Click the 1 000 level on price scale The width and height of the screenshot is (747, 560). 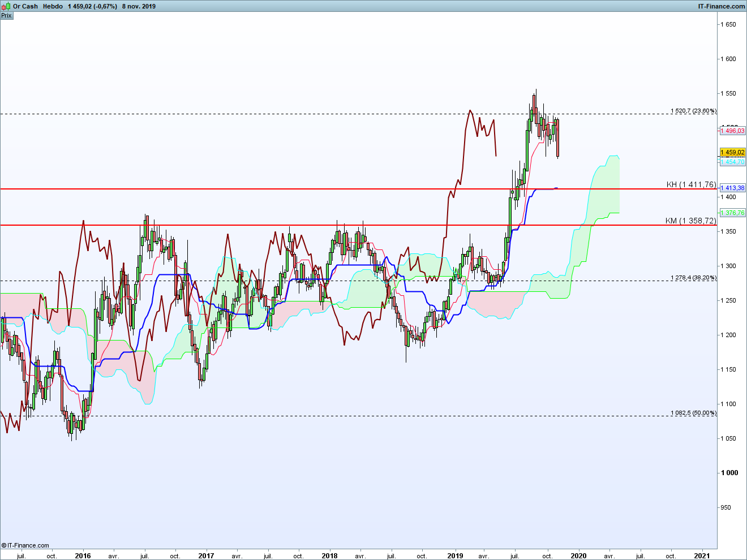(728, 473)
